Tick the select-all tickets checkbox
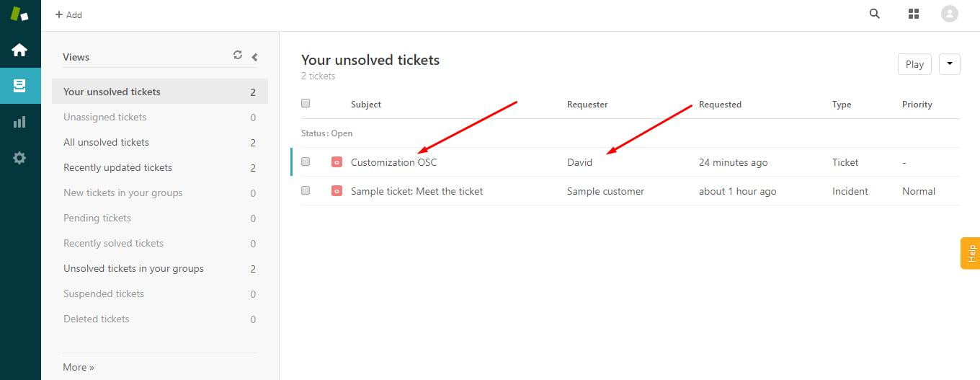The height and width of the screenshot is (380, 980). [306, 104]
